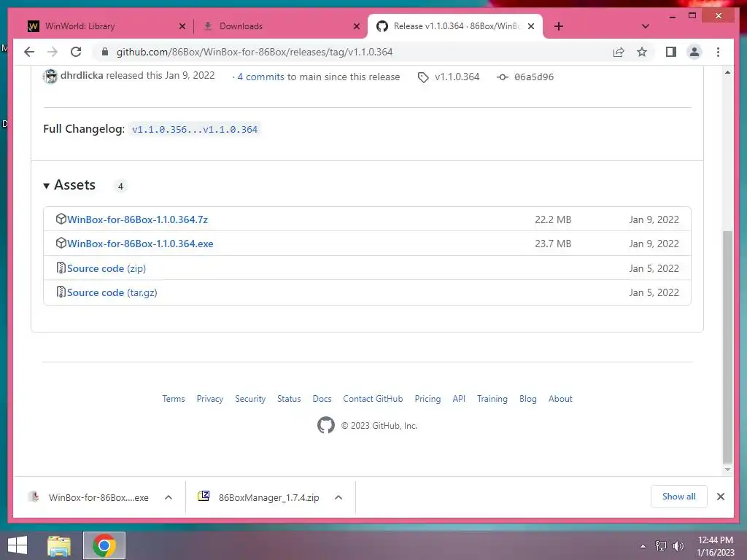Open the volume tray icon

(678, 546)
